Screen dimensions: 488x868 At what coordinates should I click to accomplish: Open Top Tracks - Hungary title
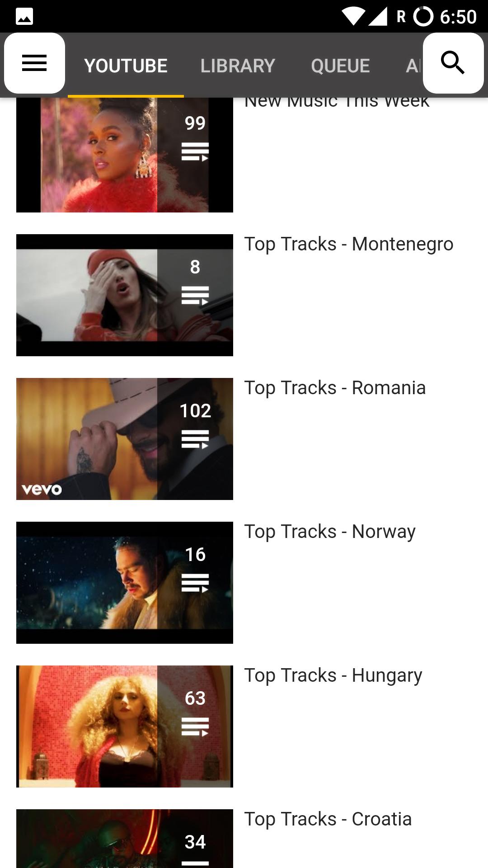click(333, 675)
